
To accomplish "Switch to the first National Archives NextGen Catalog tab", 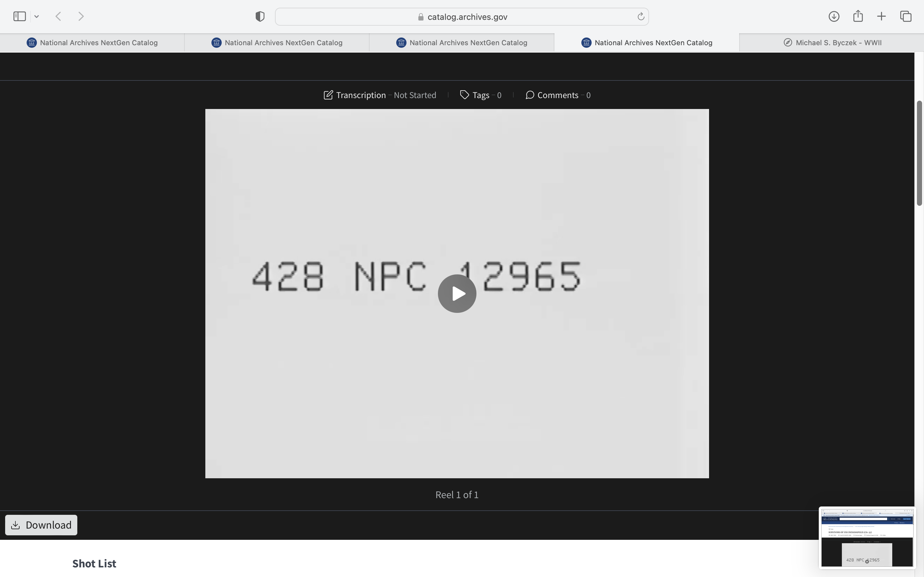I will pos(92,43).
